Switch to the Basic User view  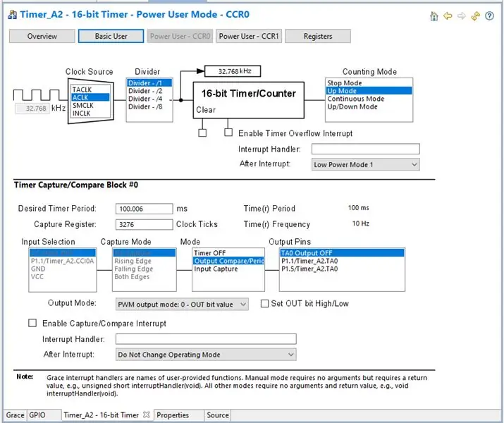point(111,36)
